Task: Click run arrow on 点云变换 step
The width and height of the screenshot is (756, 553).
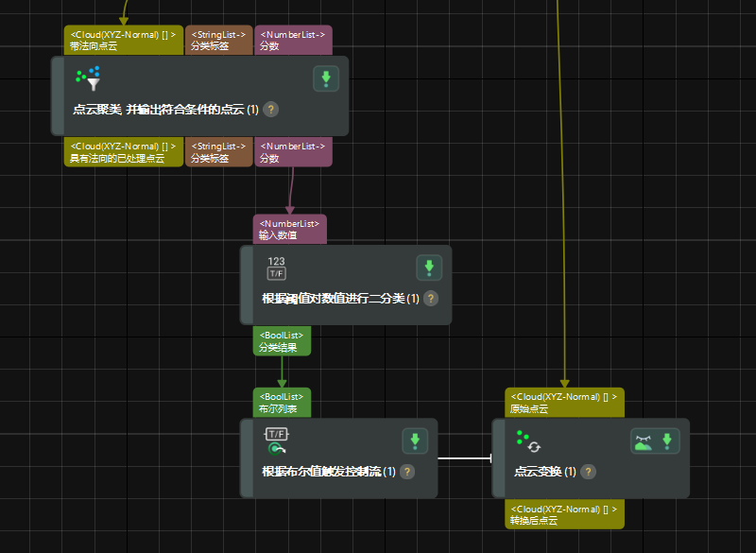Action: pyautogui.click(x=667, y=441)
